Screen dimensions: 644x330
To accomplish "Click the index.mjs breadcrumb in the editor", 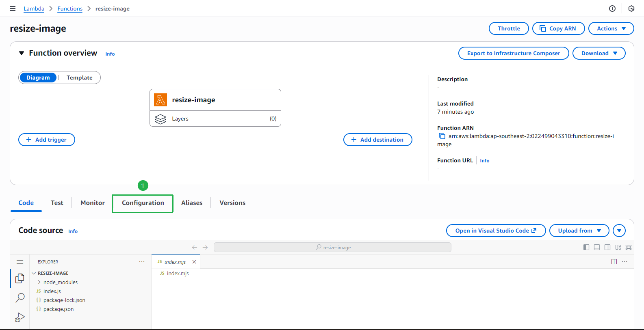I will click(x=178, y=273).
